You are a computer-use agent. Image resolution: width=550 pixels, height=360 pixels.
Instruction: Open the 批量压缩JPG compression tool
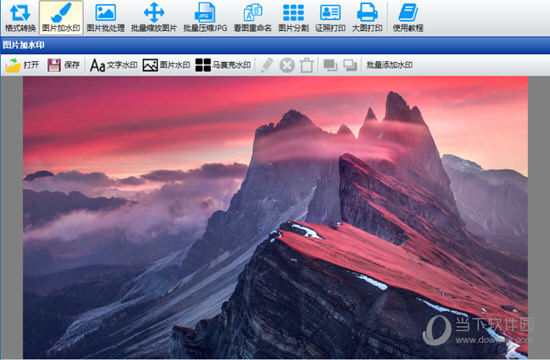tap(205, 18)
